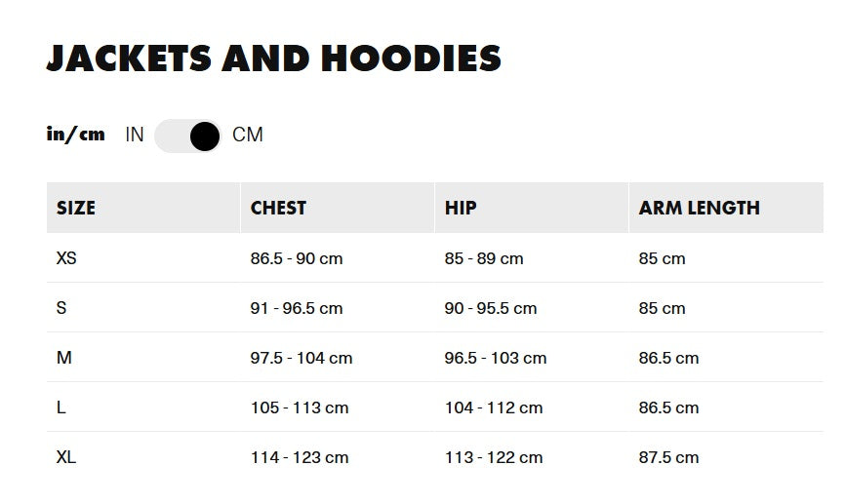The height and width of the screenshot is (504, 845).
Task: Click the SIZE column header
Action: 76,208
